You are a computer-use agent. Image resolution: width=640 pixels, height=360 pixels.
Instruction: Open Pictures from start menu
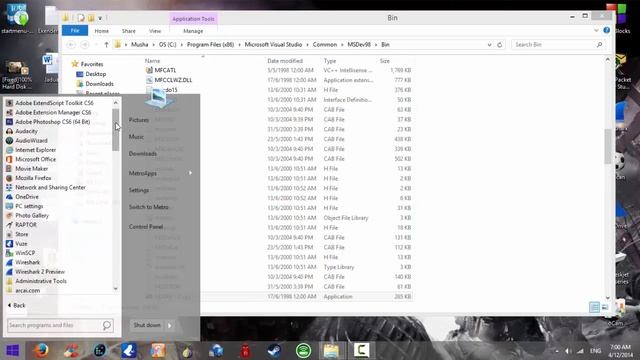139,120
